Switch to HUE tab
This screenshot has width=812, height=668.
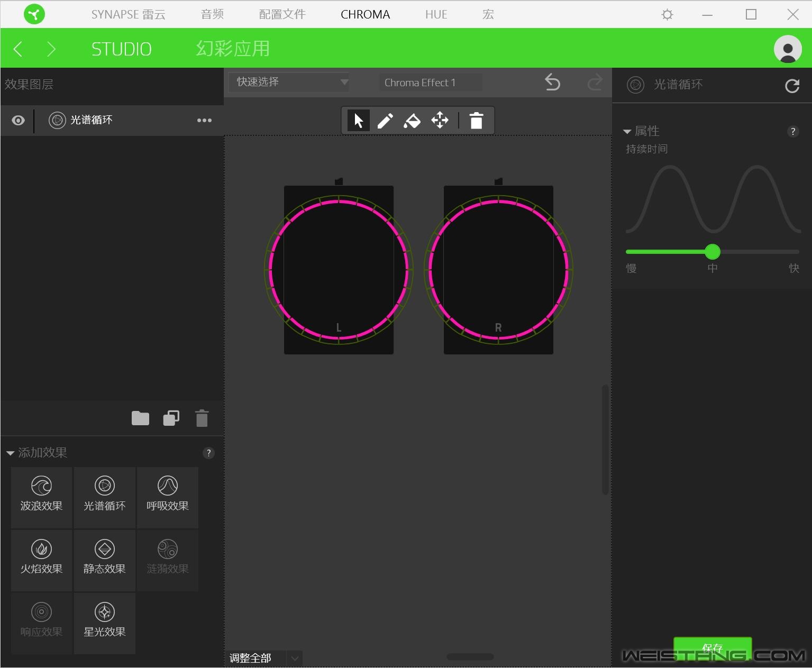pos(436,14)
